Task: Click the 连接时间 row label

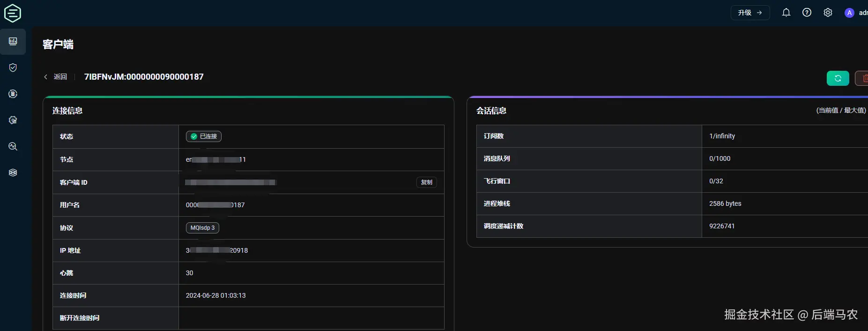Action: click(73, 295)
